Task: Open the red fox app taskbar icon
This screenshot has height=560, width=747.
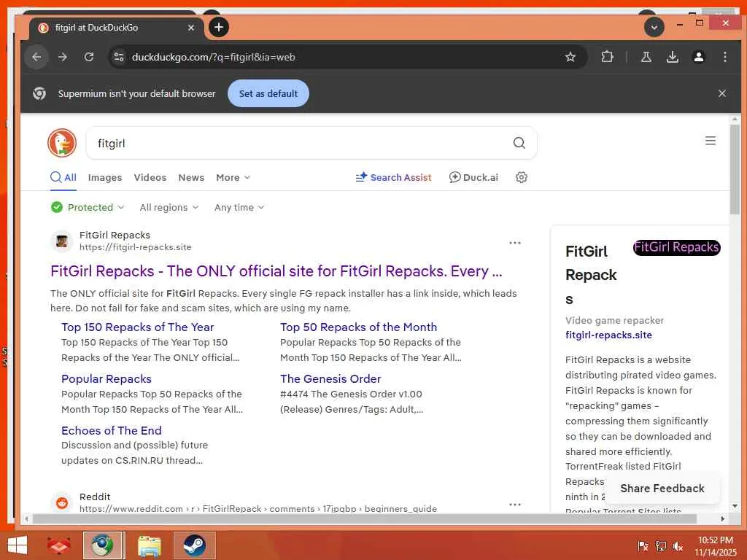Action: pos(58,545)
